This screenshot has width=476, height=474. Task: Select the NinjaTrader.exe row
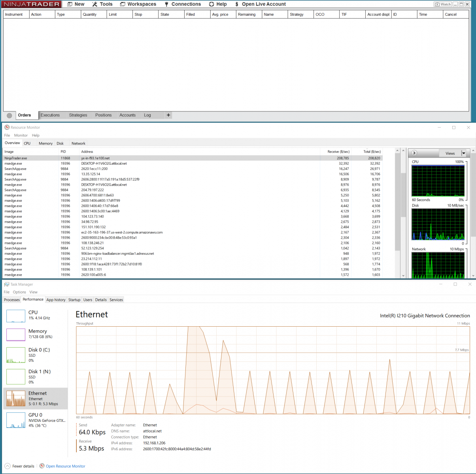[x=193, y=158]
